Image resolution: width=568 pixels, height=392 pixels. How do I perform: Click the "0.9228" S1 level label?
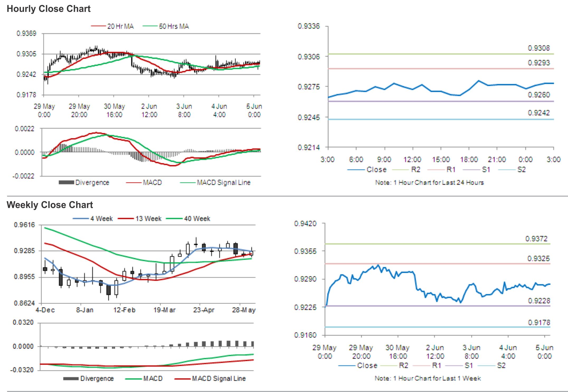tap(539, 301)
